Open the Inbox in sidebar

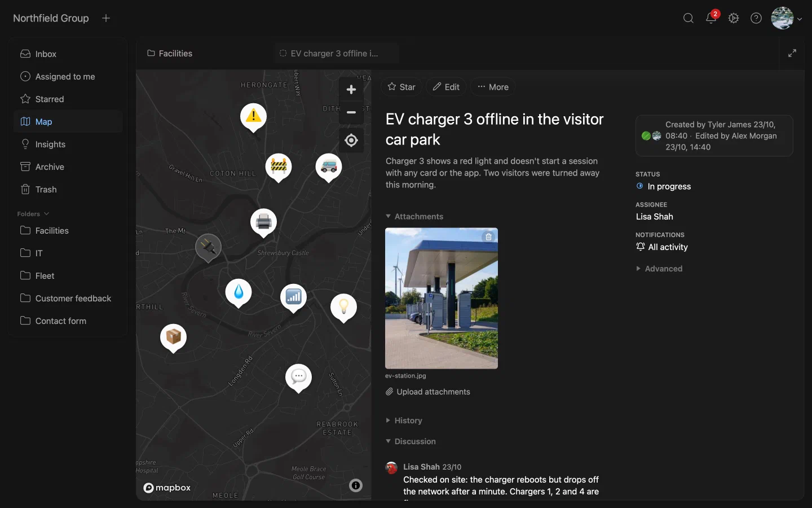click(x=68, y=54)
